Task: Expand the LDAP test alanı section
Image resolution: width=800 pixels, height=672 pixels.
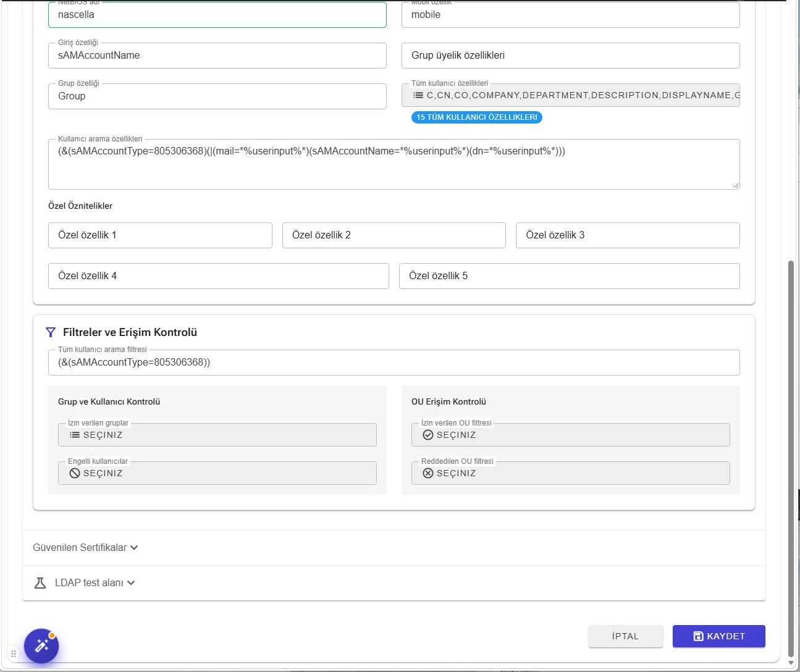Action: pos(85,582)
